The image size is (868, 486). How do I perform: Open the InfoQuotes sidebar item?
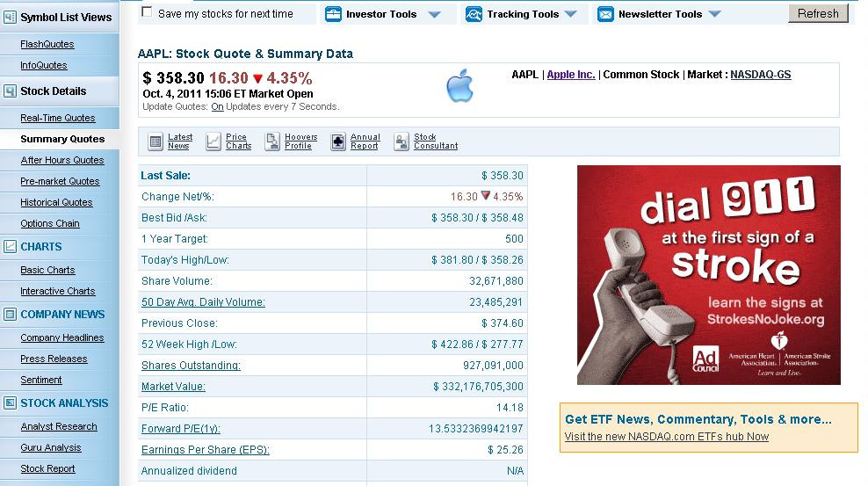[x=44, y=65]
